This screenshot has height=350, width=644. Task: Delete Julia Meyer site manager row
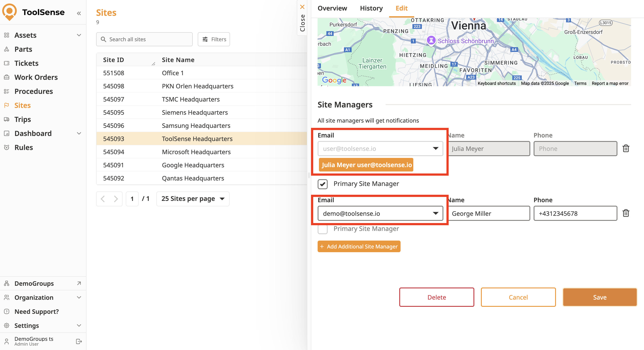pyautogui.click(x=626, y=148)
